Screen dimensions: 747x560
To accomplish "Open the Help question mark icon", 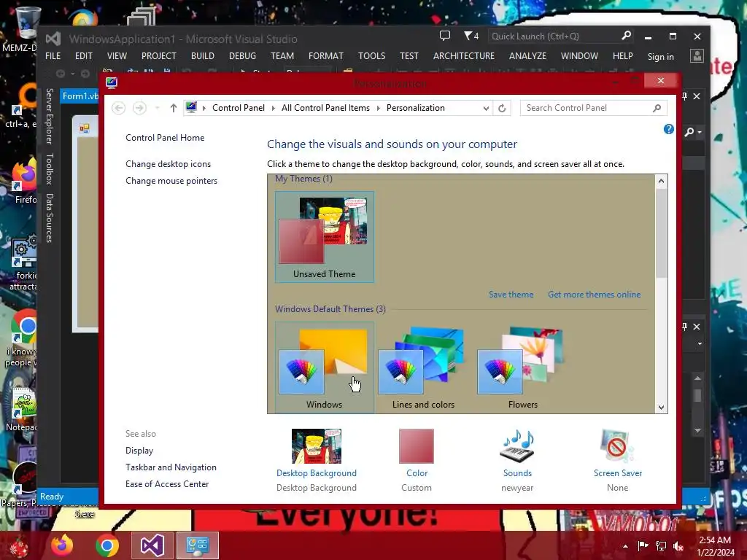I will pyautogui.click(x=668, y=129).
